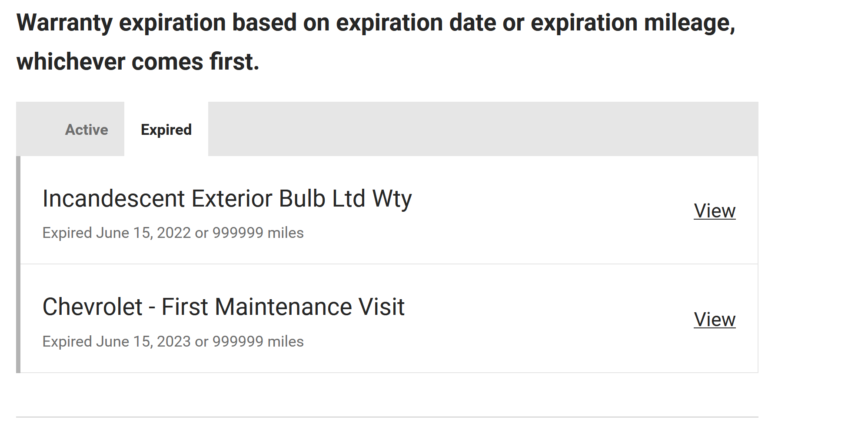Screen dimensions: 868x424
Task: Switch to the Active warranties tab
Action: pos(86,130)
